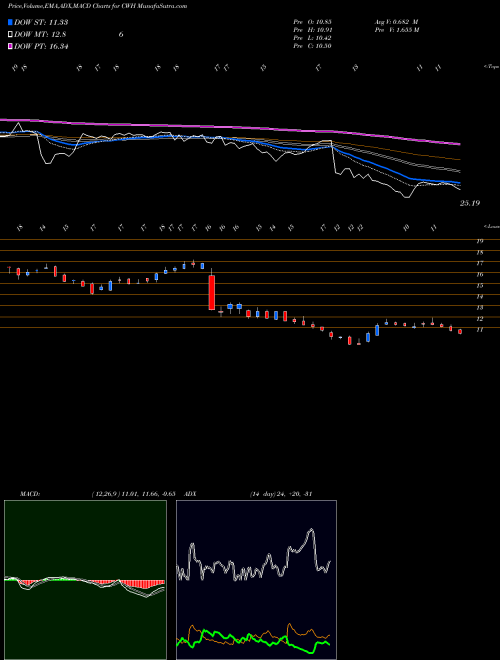Screen dimensions: 500x660
Task: Select the 'DOW MT: 12.8' label
Action: (x=40, y=35)
